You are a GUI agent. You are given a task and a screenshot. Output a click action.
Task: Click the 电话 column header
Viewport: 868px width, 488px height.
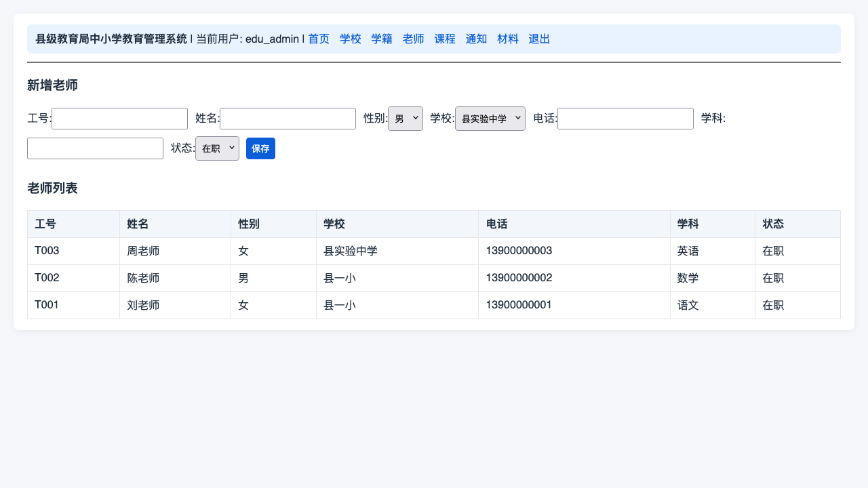tap(574, 224)
